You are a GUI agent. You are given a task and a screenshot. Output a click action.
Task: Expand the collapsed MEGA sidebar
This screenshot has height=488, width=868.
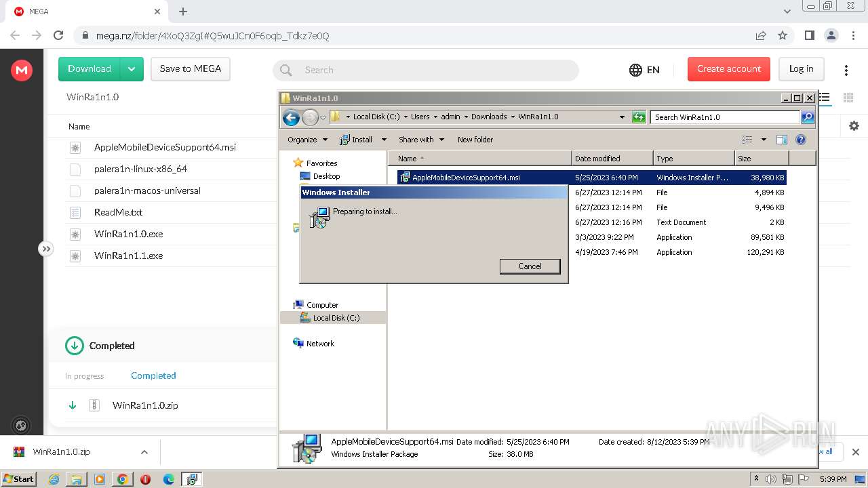(x=45, y=249)
